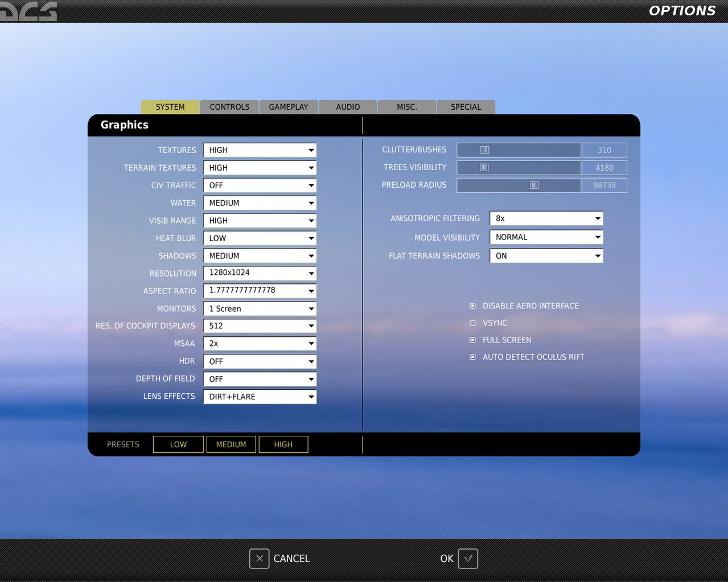Open the Terrain Textures dropdown
Viewport: 728px width, 582px height.
point(260,168)
